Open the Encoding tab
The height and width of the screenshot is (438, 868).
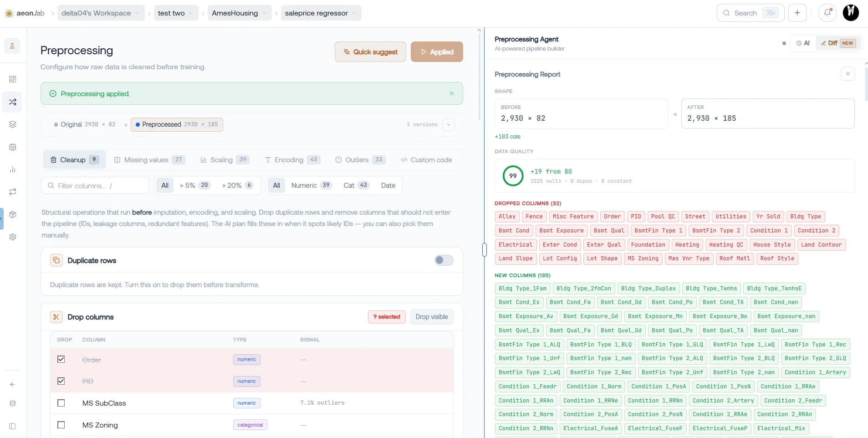click(292, 160)
